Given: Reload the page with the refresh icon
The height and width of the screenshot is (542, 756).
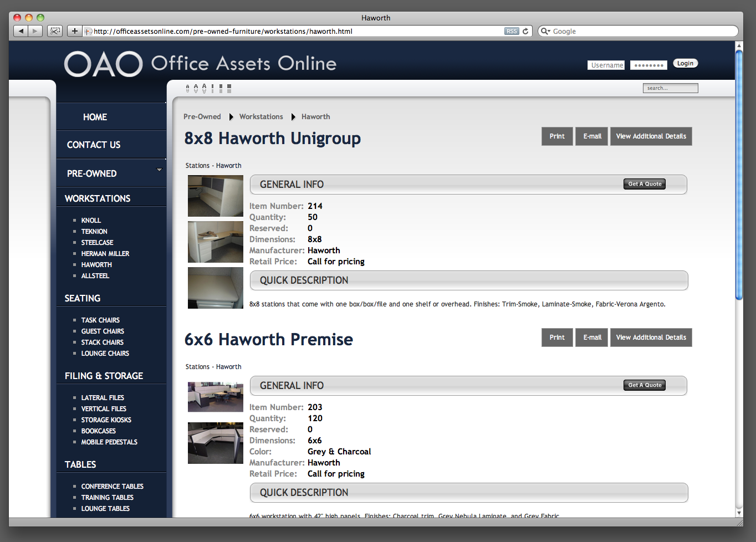Looking at the screenshot, I should pos(525,31).
